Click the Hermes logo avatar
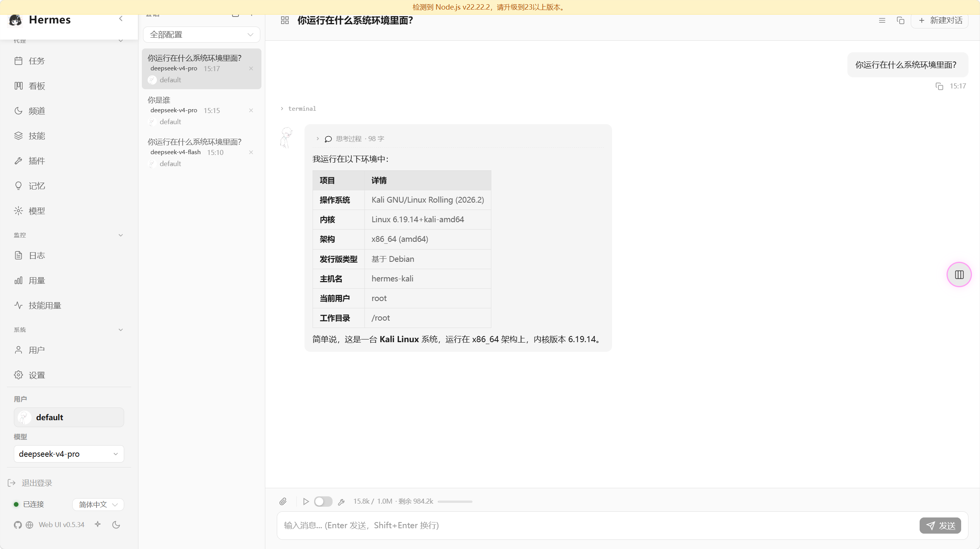Image resolution: width=980 pixels, height=549 pixels. [x=15, y=20]
